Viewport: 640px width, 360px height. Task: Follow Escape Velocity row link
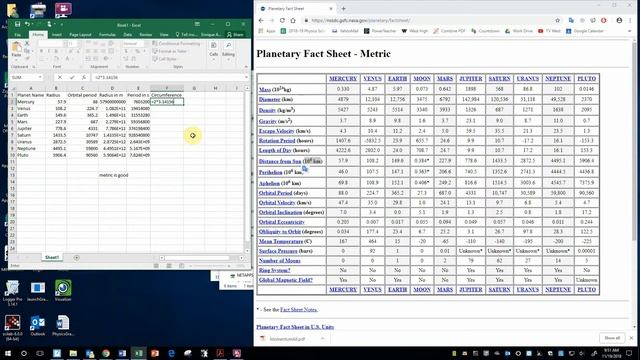coord(276,131)
